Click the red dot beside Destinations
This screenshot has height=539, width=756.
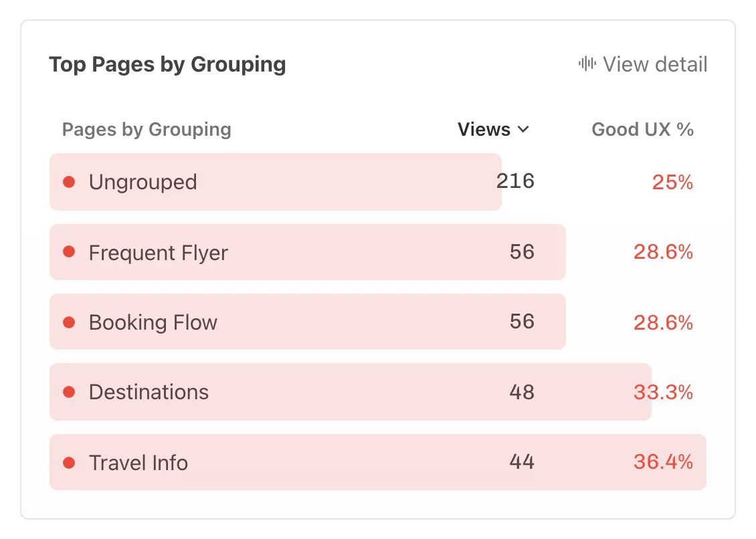(69, 392)
